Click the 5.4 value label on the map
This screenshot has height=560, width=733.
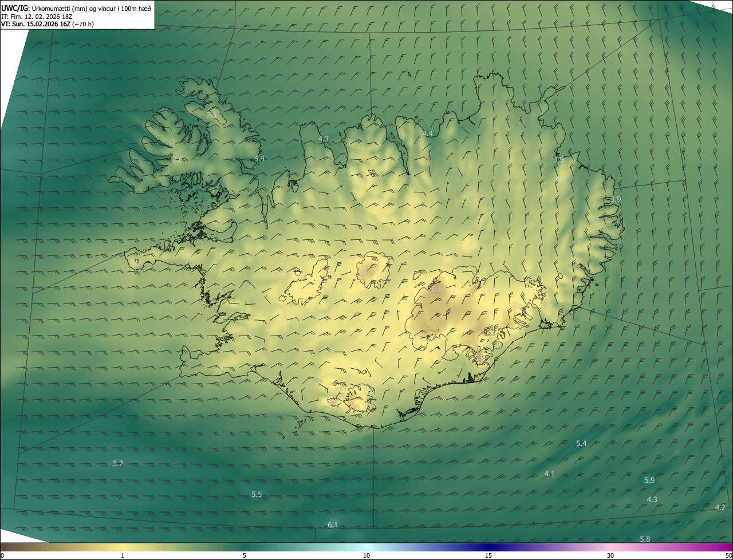581,443
